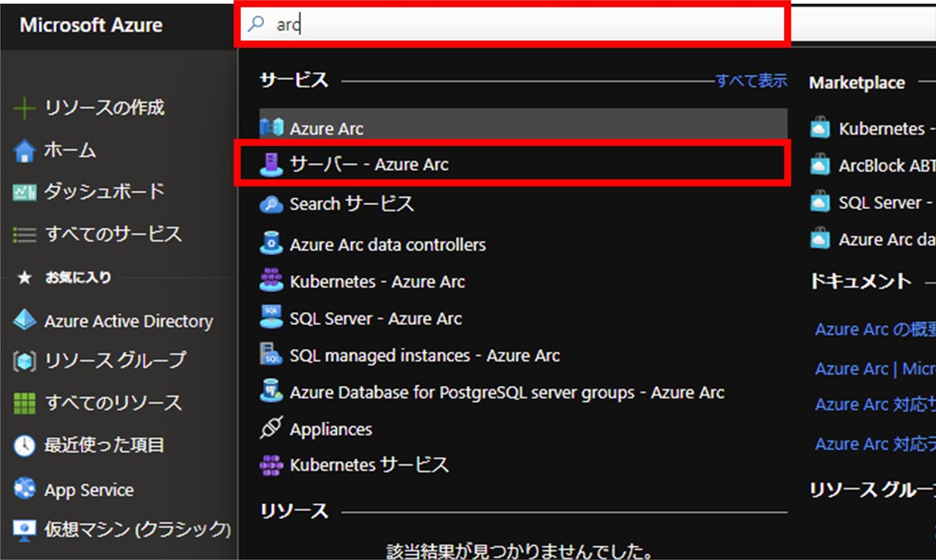Select リソースの作成 in the sidebar
Viewport: 936px width, 560px height.
coord(105,108)
